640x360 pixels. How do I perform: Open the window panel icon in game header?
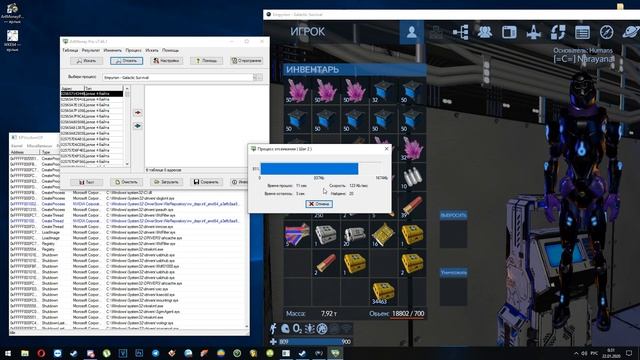[x=509, y=32]
